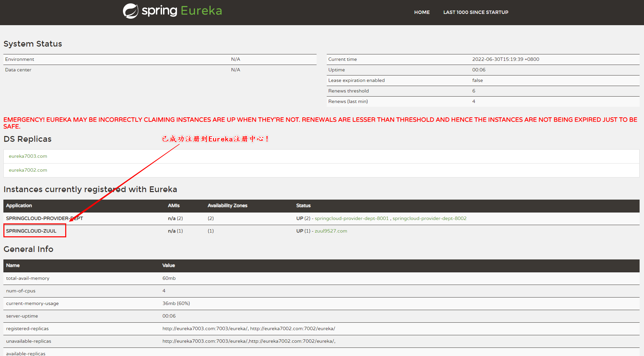Click the registered-replicas row name
This screenshot has width=644, height=356.
pyautogui.click(x=28, y=328)
